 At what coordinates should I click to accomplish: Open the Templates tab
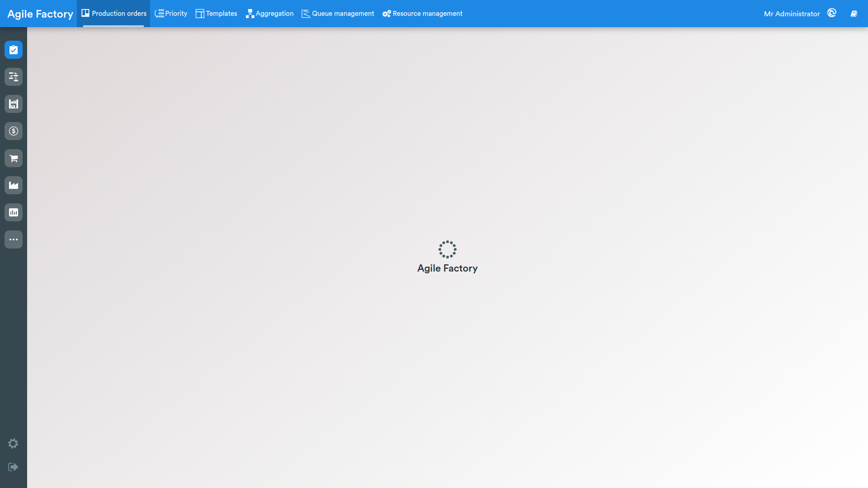click(216, 14)
